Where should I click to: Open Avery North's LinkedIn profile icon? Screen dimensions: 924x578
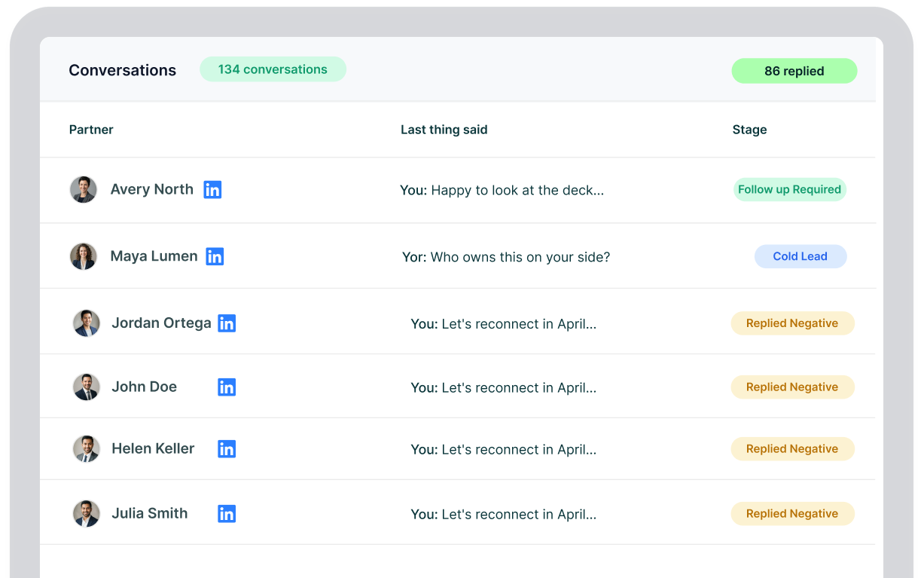(212, 190)
